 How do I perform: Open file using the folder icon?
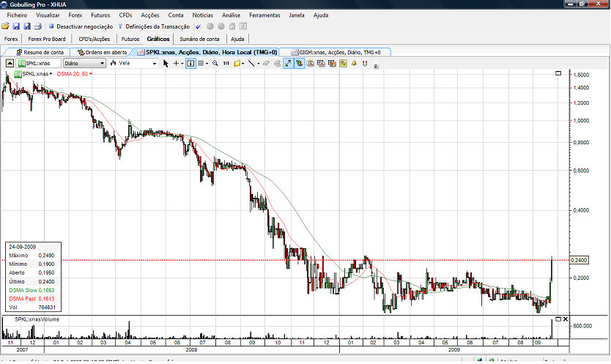point(5,26)
